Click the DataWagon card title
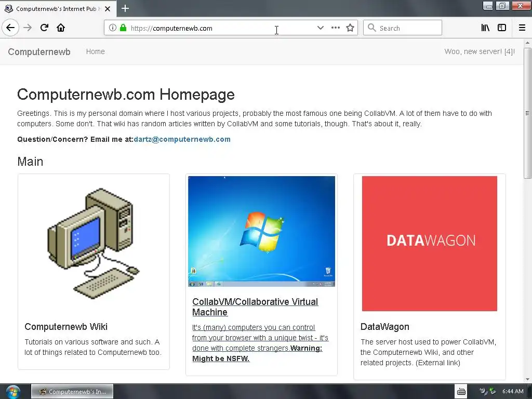Screen dimensions: 532x399 pyautogui.click(x=385, y=327)
